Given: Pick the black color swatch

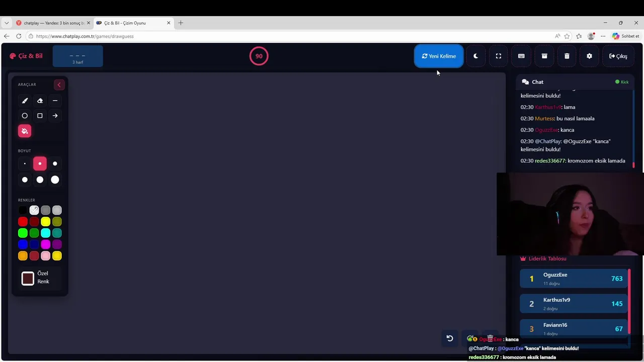Looking at the screenshot, I should click(x=23, y=210).
